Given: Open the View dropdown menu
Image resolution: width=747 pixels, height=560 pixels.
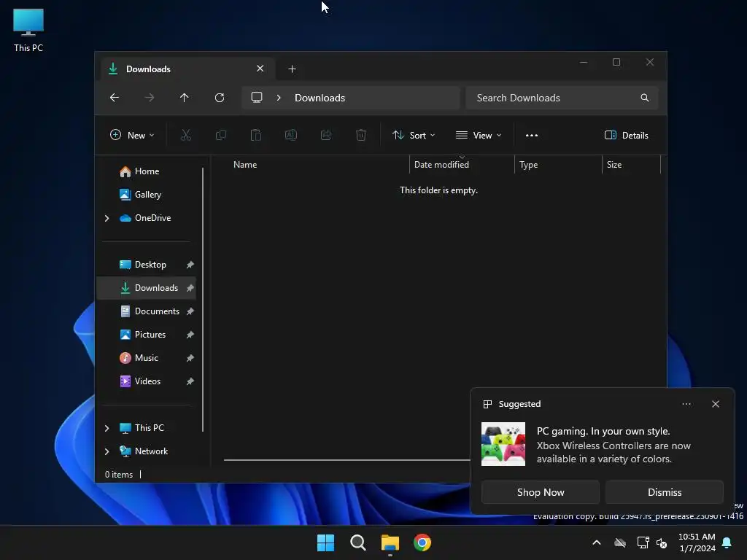Looking at the screenshot, I should coord(479,135).
